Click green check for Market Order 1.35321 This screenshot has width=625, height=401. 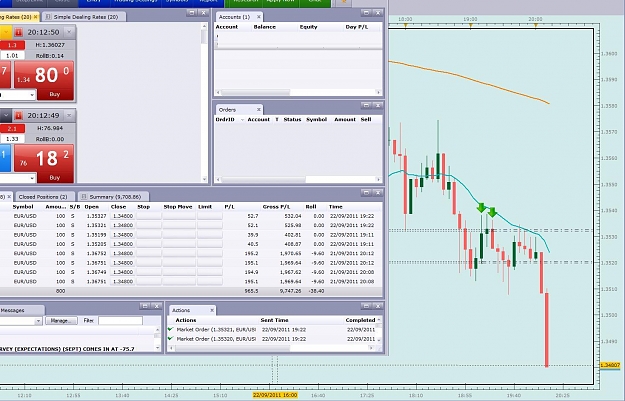click(x=171, y=329)
